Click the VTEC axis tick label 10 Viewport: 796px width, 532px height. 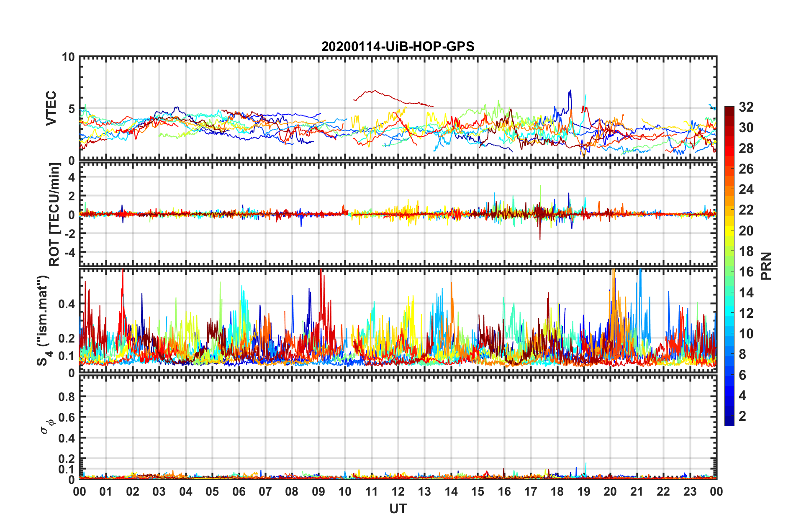(68, 57)
